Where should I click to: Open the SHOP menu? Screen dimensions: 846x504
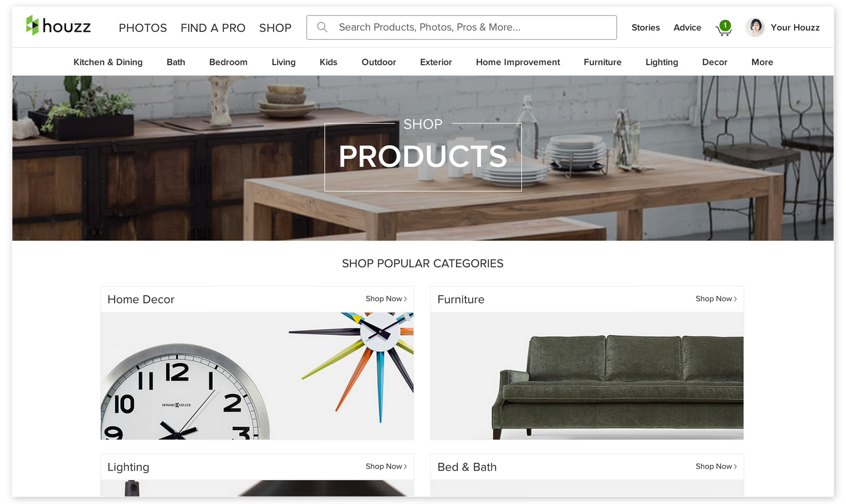point(275,28)
